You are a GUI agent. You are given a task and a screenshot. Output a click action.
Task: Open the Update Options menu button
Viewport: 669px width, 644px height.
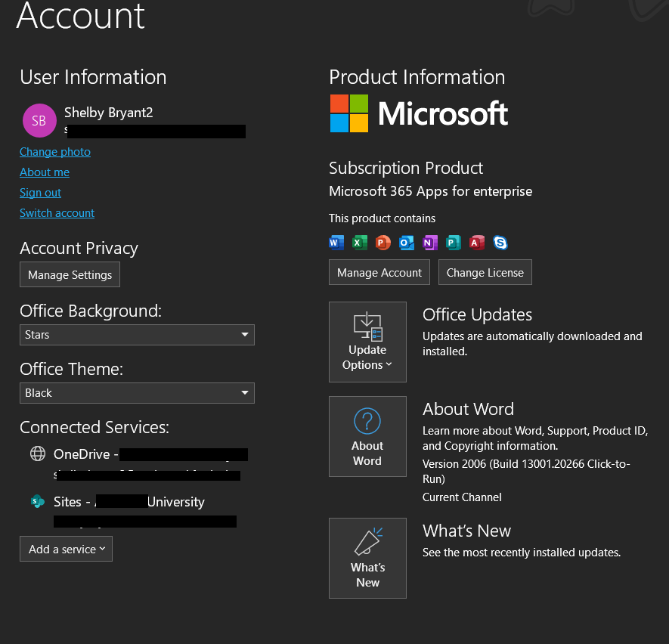point(367,342)
